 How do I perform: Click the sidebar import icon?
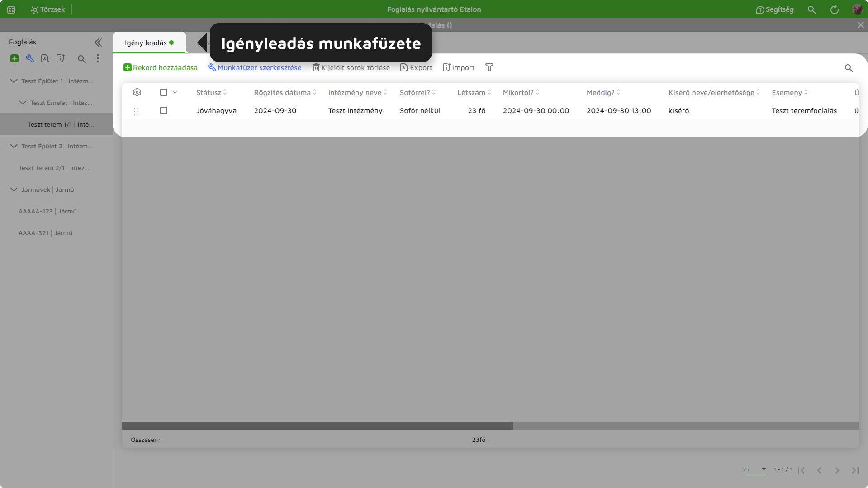point(60,58)
